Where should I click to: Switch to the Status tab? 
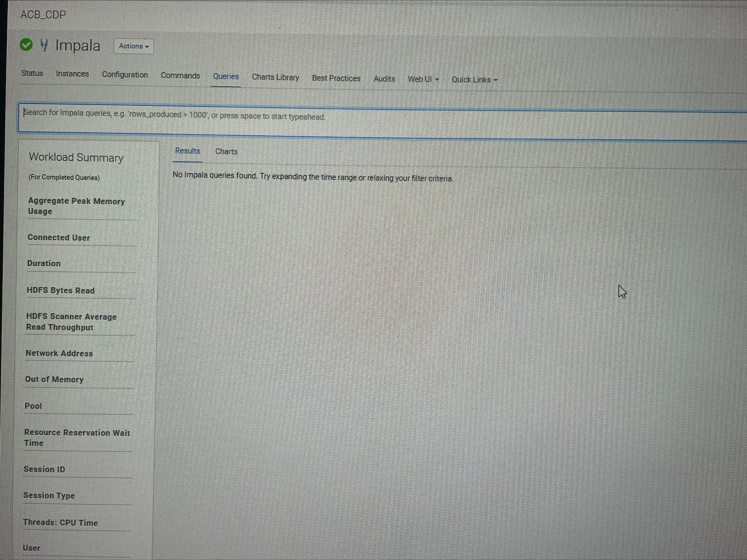tap(32, 73)
